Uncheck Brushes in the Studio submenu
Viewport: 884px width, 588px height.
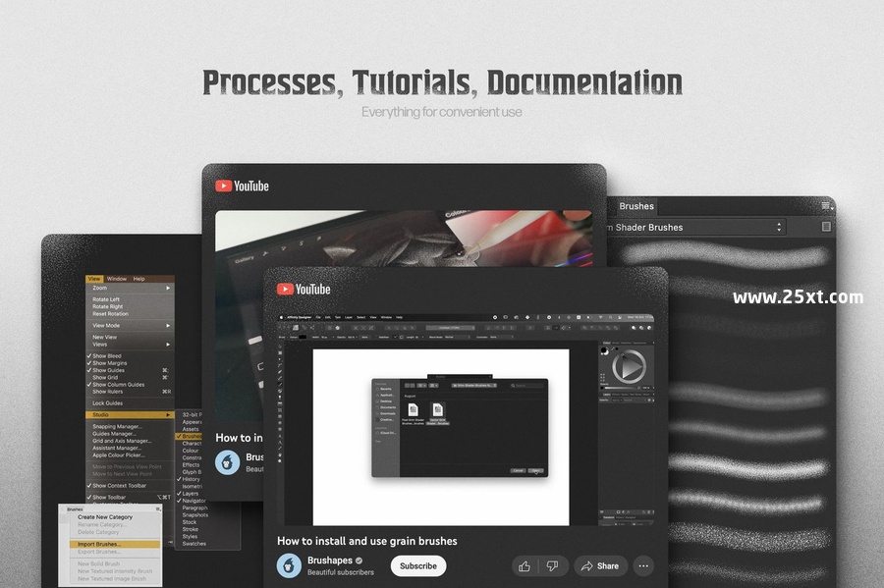pos(189,436)
